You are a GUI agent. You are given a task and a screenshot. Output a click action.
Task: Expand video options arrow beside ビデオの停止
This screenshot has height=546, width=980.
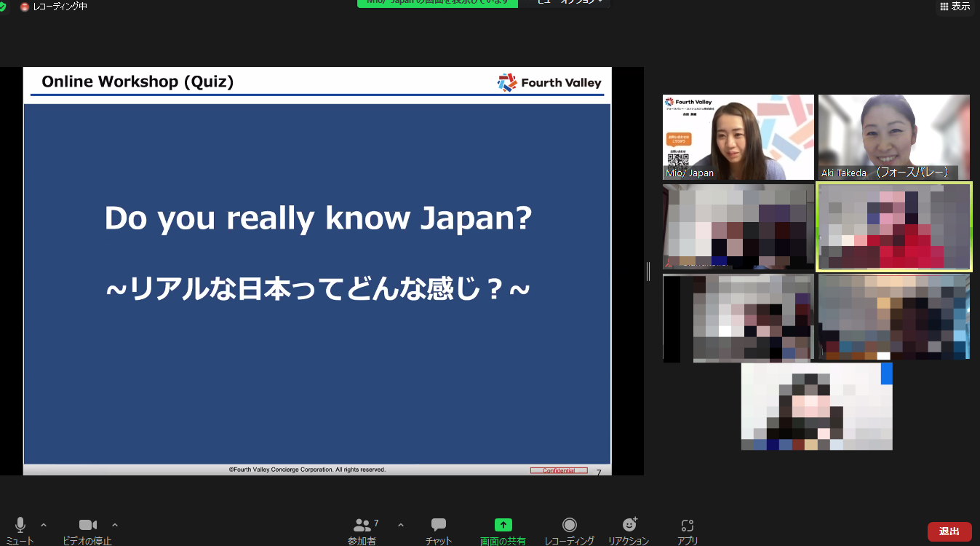(115, 525)
